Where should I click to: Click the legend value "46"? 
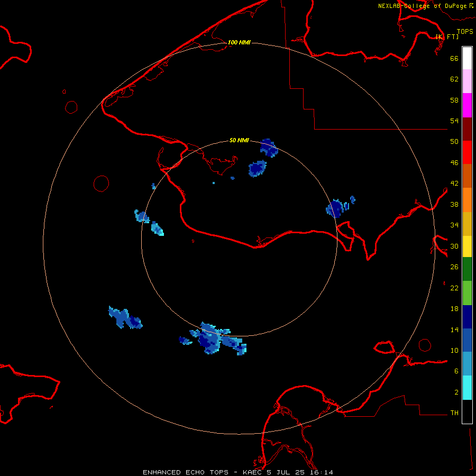tap(454, 163)
